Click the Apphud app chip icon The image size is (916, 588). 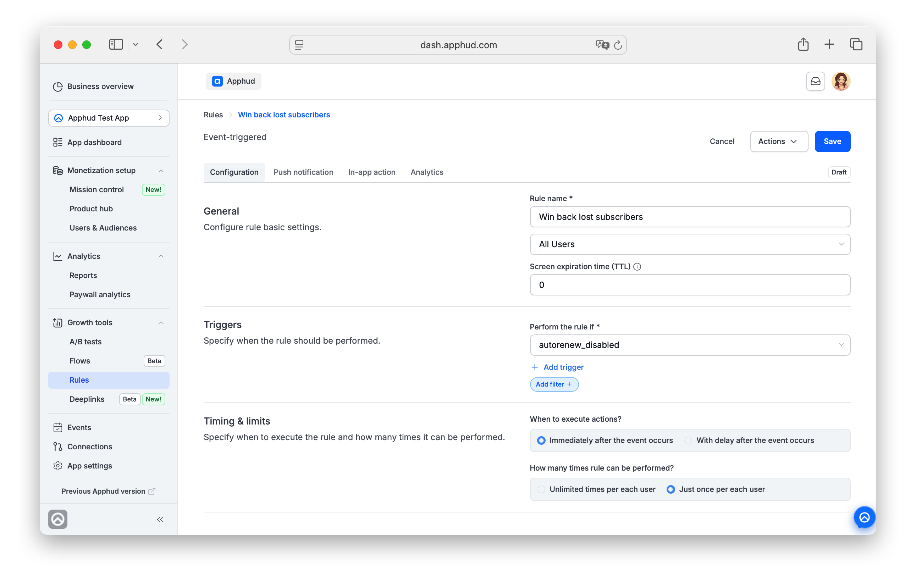tap(217, 81)
